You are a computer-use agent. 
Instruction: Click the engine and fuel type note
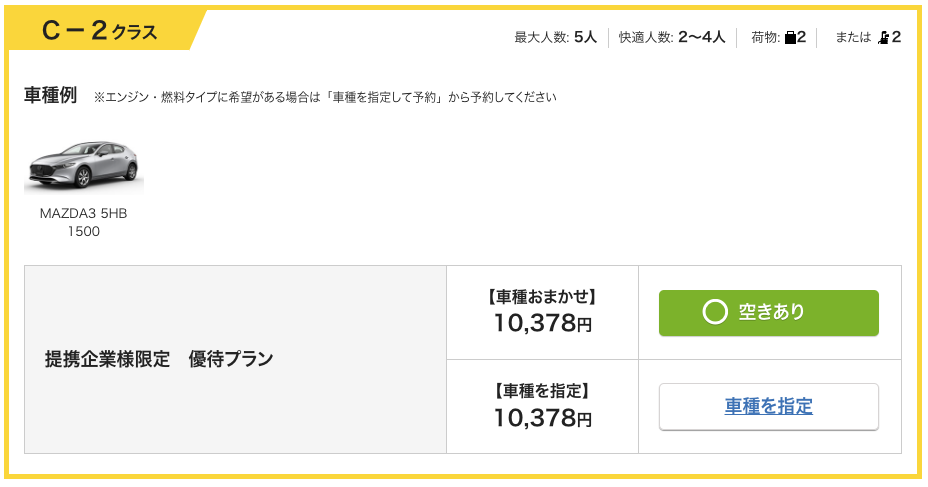click(325, 97)
